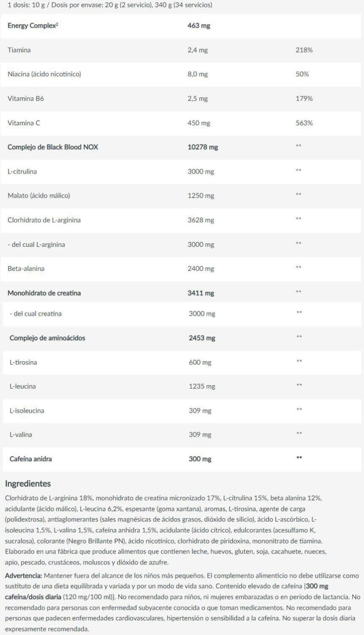The height and width of the screenshot is (635, 364).
Task: Click the L-isoleucina row label
Action: click(27, 411)
